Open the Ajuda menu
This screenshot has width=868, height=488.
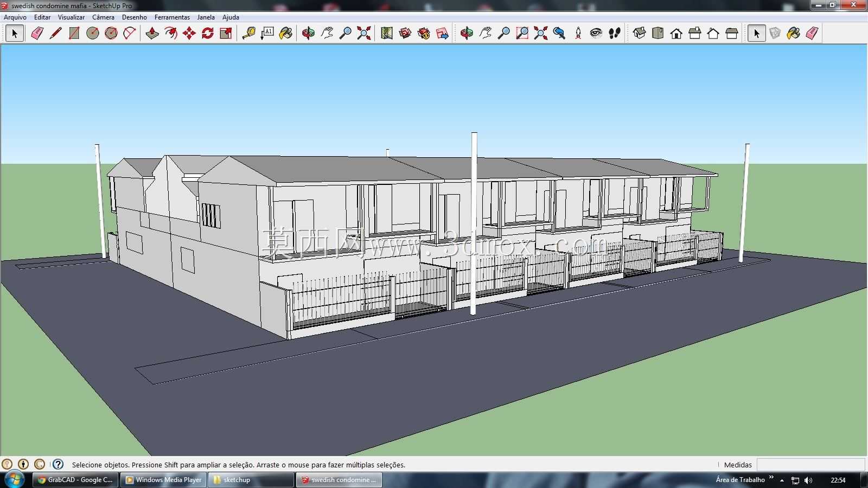pyautogui.click(x=231, y=17)
